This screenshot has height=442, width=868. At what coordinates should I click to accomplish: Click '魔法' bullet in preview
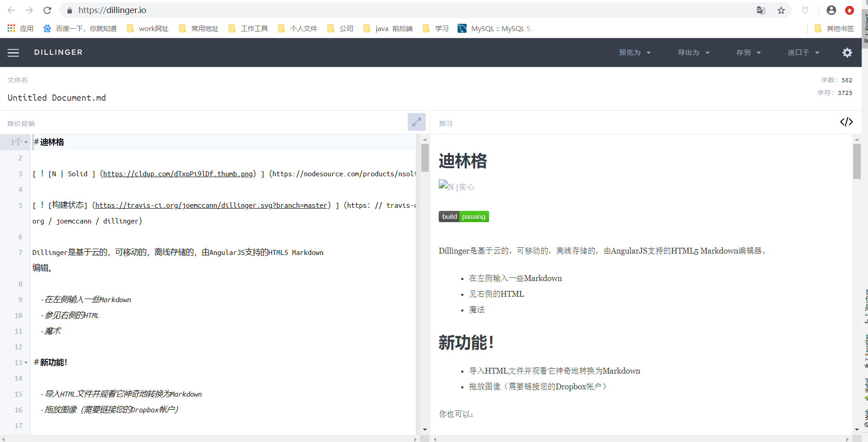click(x=477, y=310)
